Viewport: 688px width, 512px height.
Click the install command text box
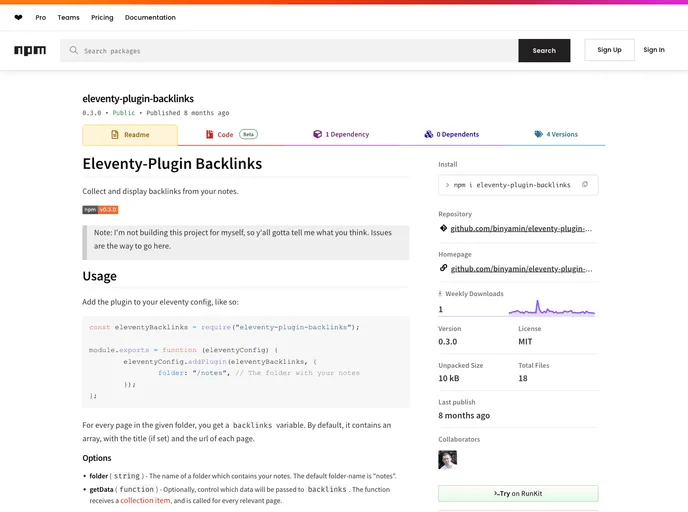click(518, 185)
